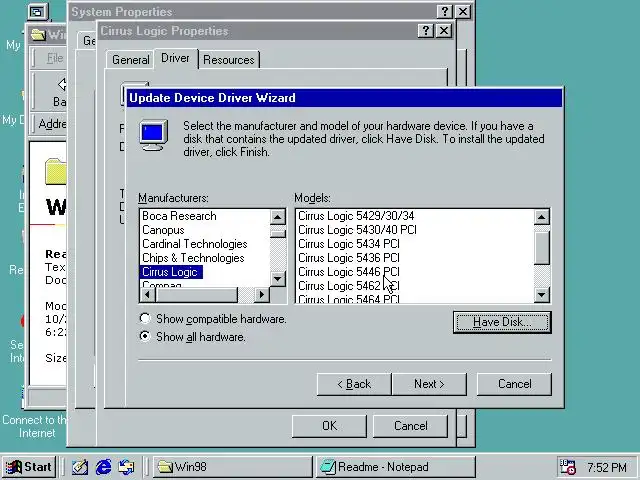Select Canopus in Manufacturers list
The width and height of the screenshot is (640, 480).
163,230
